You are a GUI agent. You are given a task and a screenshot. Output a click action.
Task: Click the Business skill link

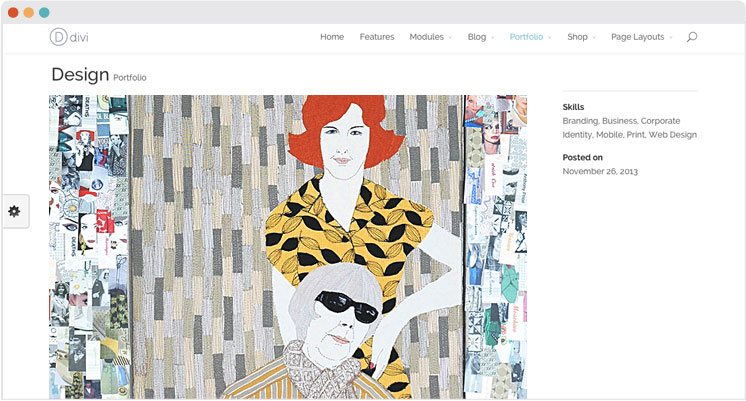pyautogui.click(x=619, y=121)
